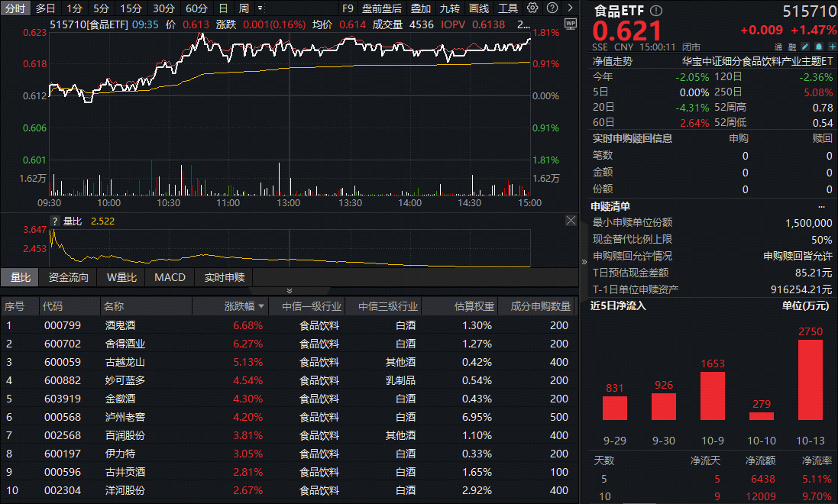Switch to the MACD tab
This screenshot has width=838, height=504.
[x=170, y=277]
